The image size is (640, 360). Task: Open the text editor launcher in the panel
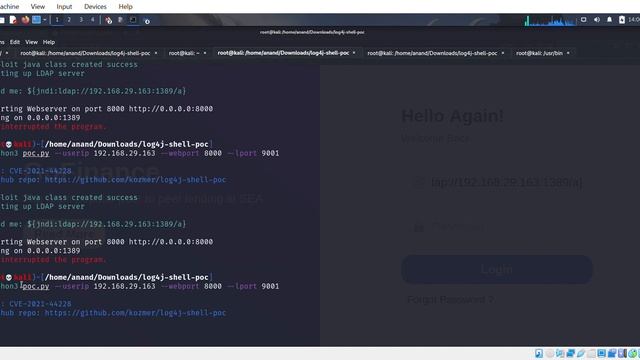coord(13,20)
